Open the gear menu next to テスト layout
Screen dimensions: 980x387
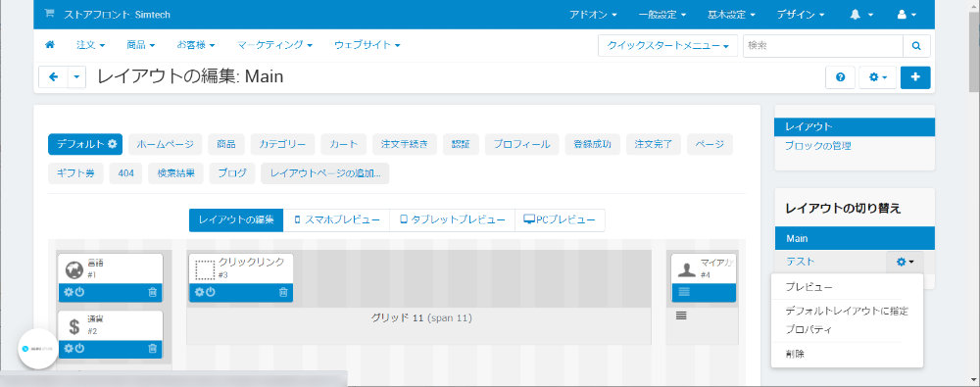[x=905, y=262]
